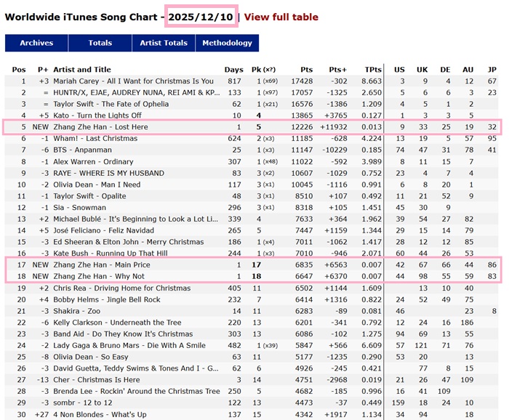Viewport: 509px width, 420px height.
Task: Click 4 Non Blondes - What's Up
Action: pos(100,414)
